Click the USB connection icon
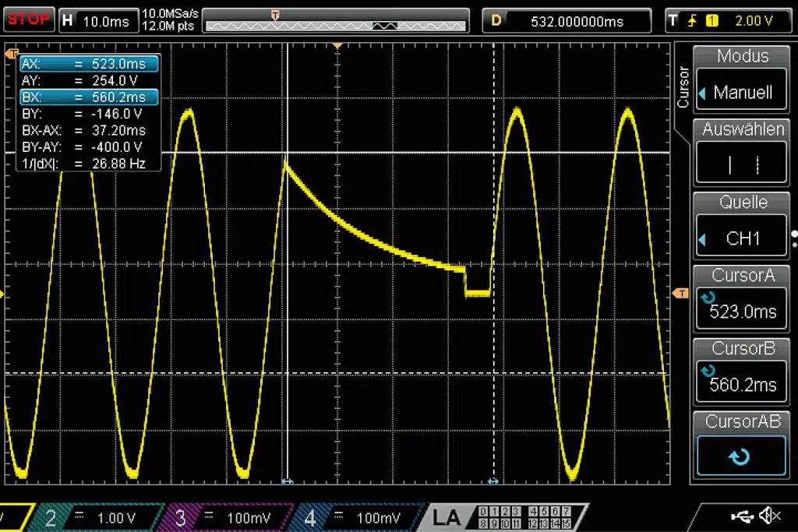Screen dimensions: 798x532 [x=741, y=516]
